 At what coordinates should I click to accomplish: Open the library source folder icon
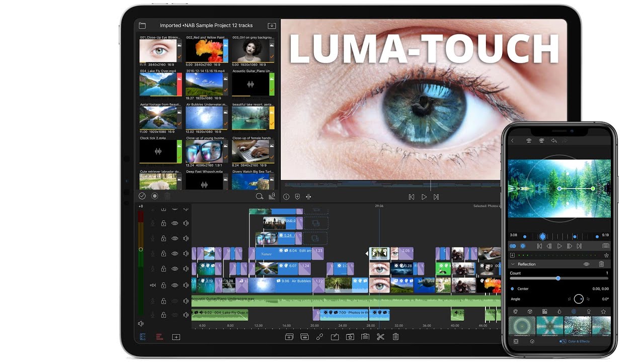[x=142, y=25]
